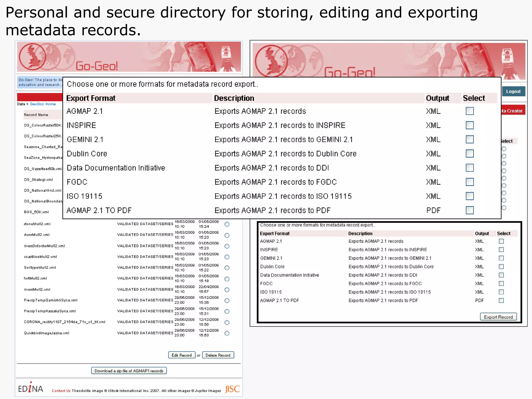Screen dimensions: 532x399
Task: Select radio button for fortMull2.xml
Action: click(227, 279)
